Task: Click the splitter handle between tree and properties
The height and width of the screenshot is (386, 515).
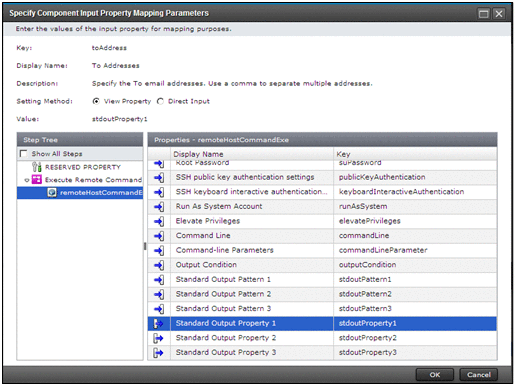Action: 145,246
